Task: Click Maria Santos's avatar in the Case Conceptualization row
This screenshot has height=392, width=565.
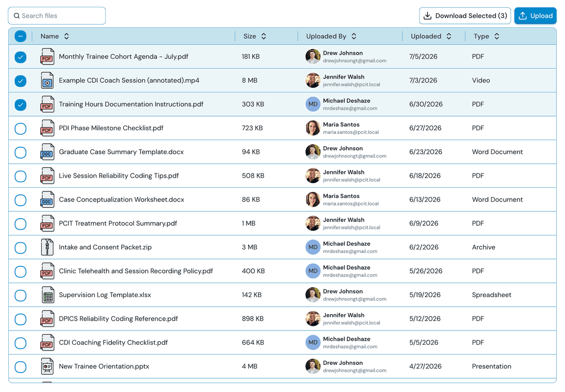Action: (313, 200)
